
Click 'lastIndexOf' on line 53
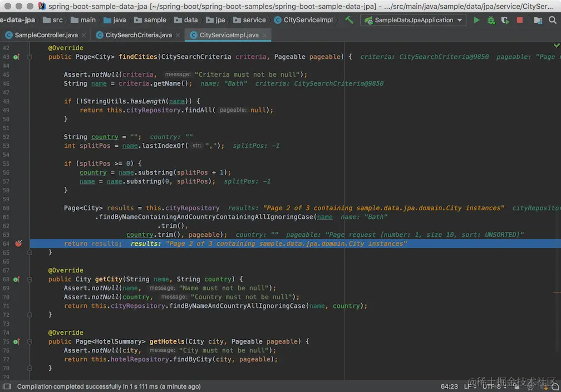pyautogui.click(x=164, y=146)
